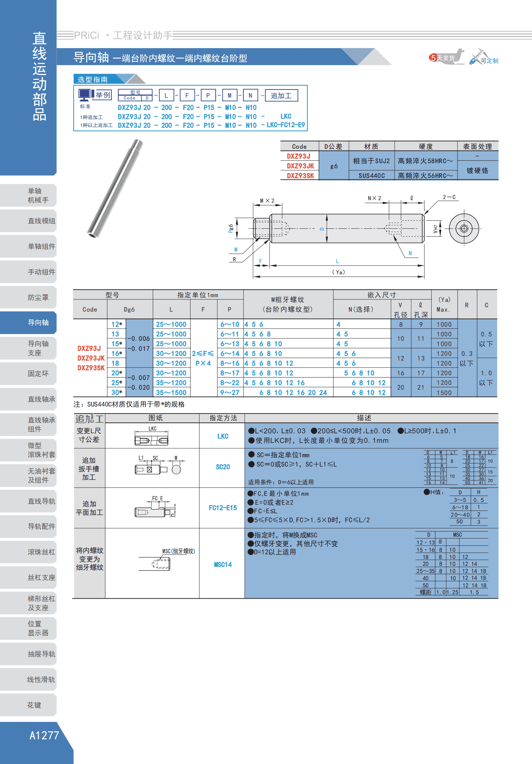
Task: Open the 滚珠丝杠 sidebar tab
Action: tap(28, 552)
